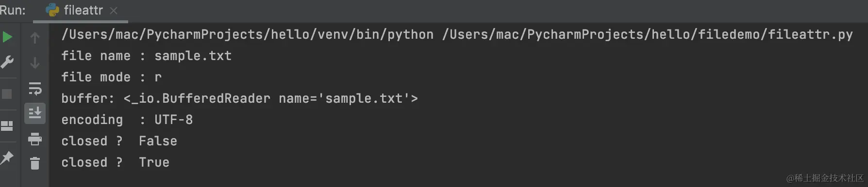Stop the process with the square icon
This screenshot has height=187, width=868.
coord(7,94)
